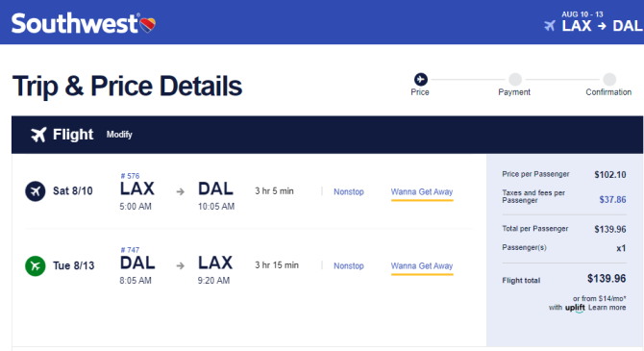Open the Modify flight link
This screenshot has height=351, width=644.
(119, 135)
